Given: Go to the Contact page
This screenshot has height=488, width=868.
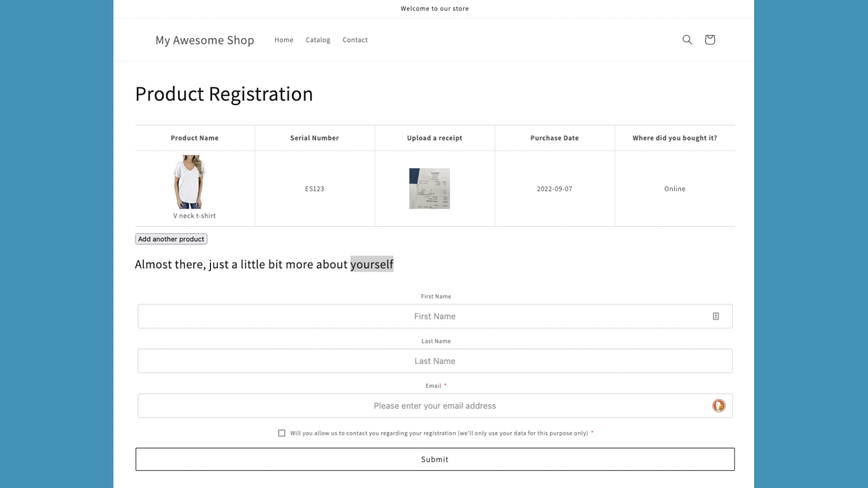Looking at the screenshot, I should pos(355,40).
